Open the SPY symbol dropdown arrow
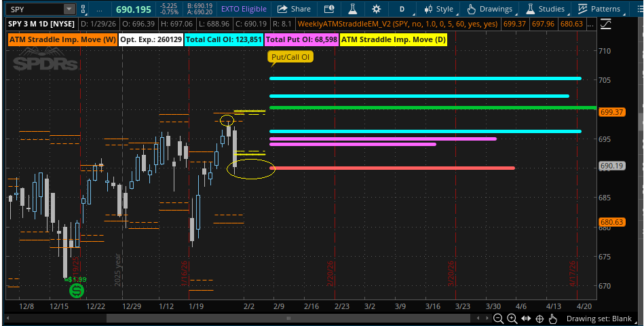The image size is (644, 326). tap(69, 9)
